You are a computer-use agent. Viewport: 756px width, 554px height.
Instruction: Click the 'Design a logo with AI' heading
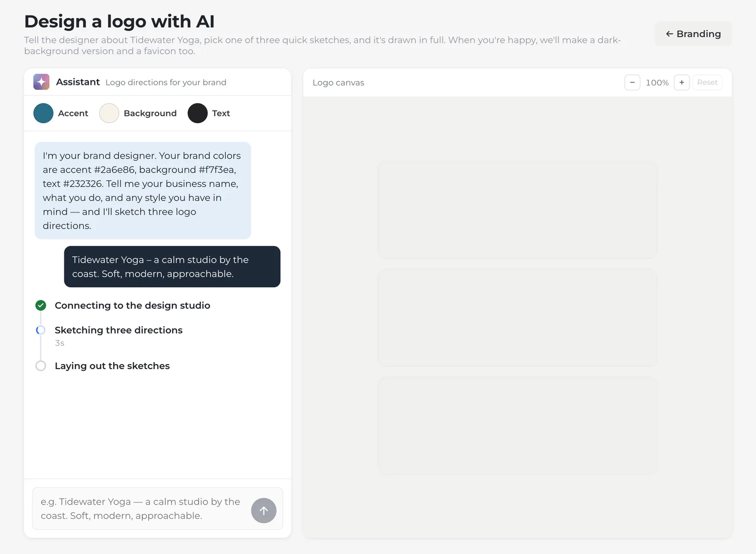pyautogui.click(x=119, y=22)
